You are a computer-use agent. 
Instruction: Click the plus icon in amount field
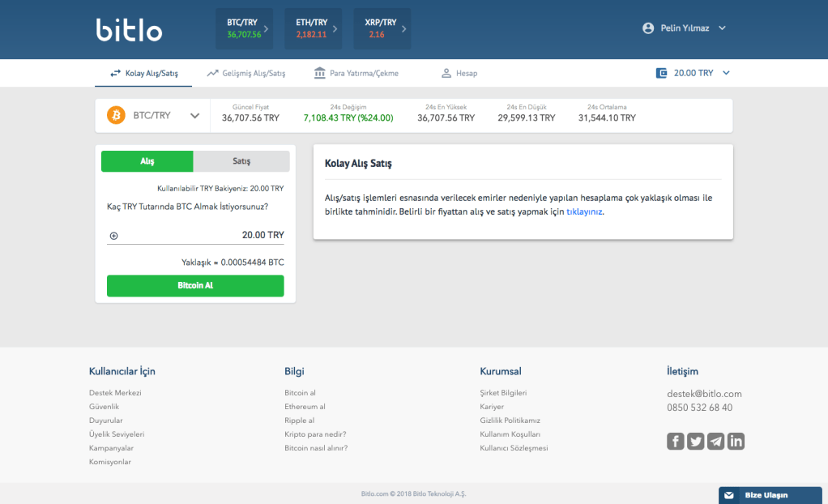tap(113, 236)
